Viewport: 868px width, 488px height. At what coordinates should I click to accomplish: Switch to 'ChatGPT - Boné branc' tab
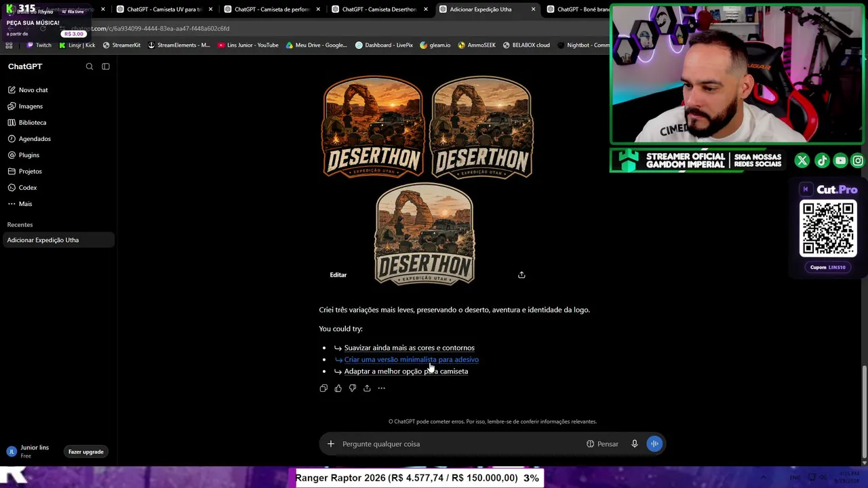click(578, 9)
